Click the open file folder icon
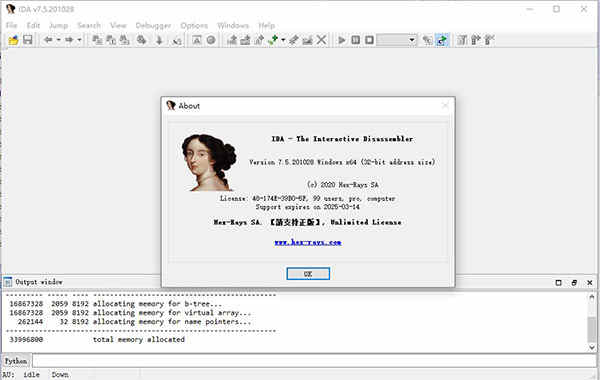600x380 pixels. [x=13, y=40]
